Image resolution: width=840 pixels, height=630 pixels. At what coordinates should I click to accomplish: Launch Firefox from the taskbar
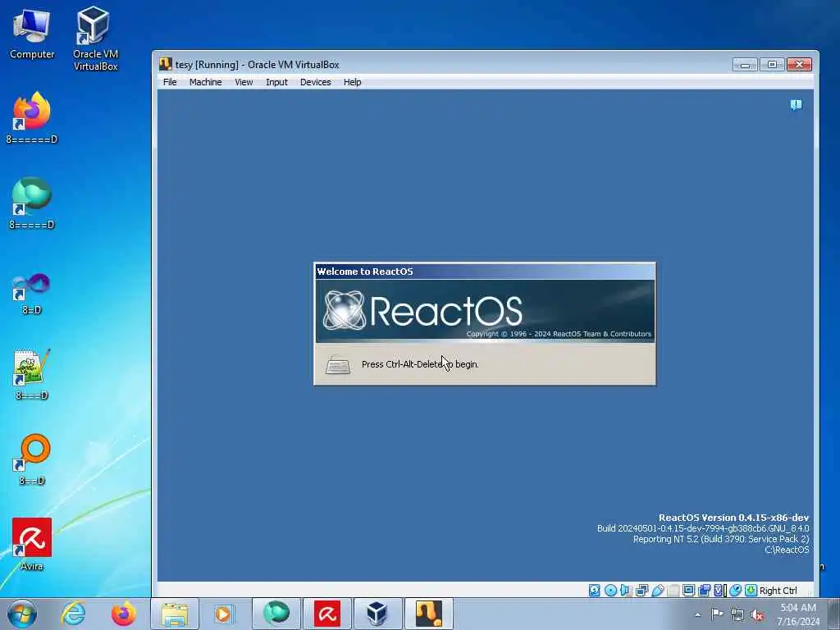123,614
